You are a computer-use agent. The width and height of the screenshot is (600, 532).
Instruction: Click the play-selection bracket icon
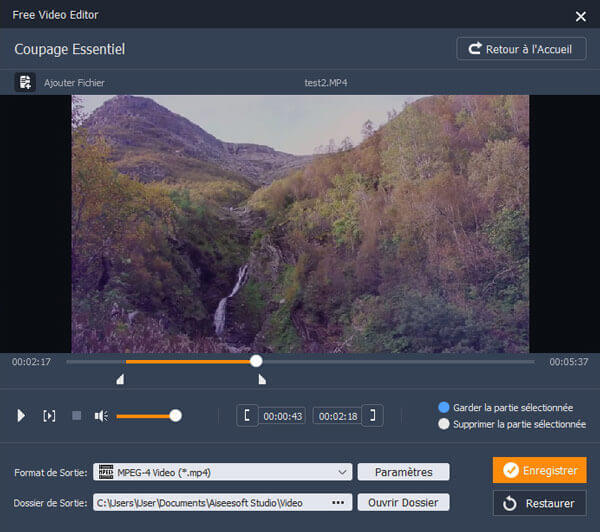[x=49, y=415]
